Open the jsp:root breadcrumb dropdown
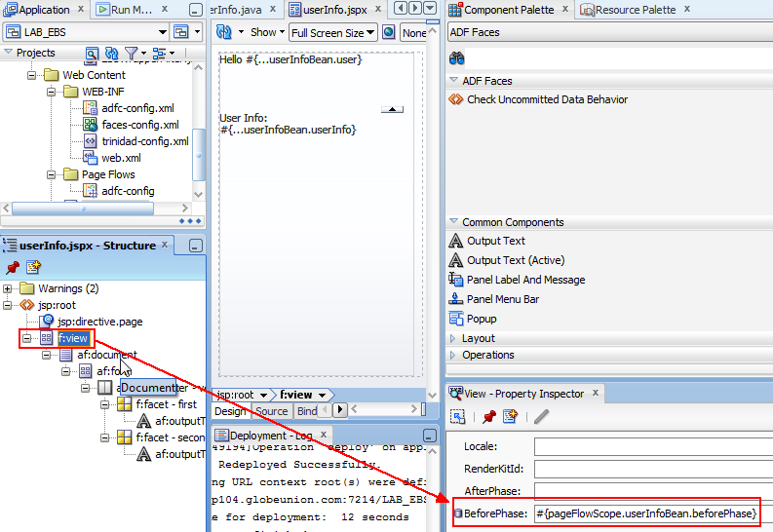The image size is (773, 532). (264, 395)
